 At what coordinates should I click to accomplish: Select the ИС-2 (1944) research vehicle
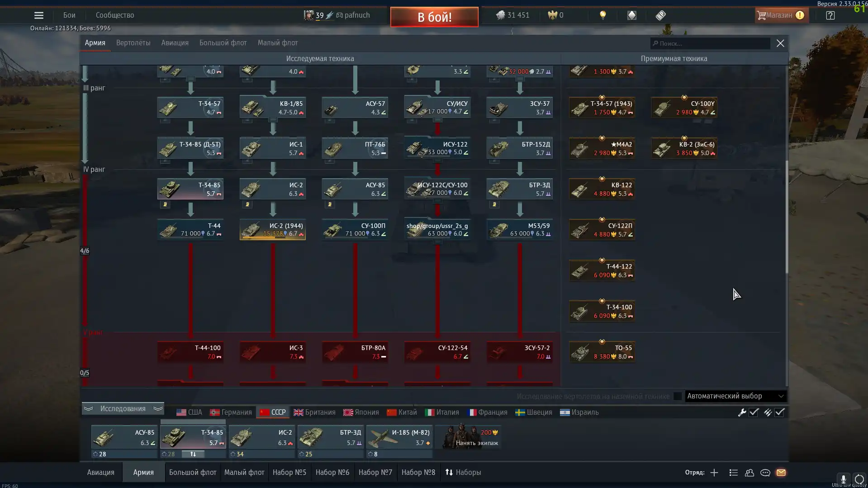click(273, 230)
